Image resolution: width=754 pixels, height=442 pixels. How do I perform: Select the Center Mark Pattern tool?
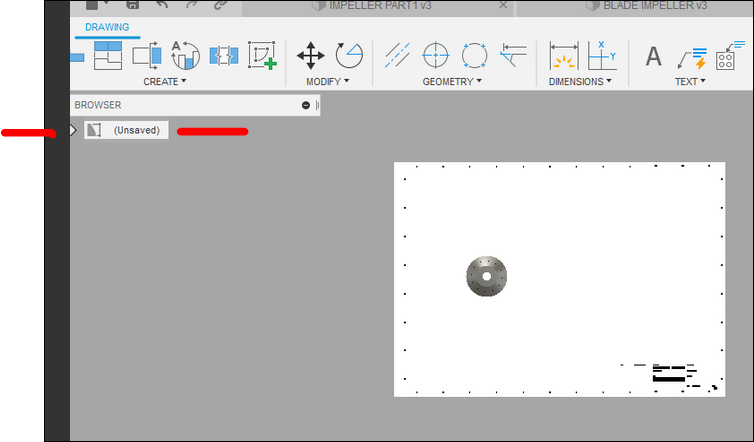pos(474,55)
